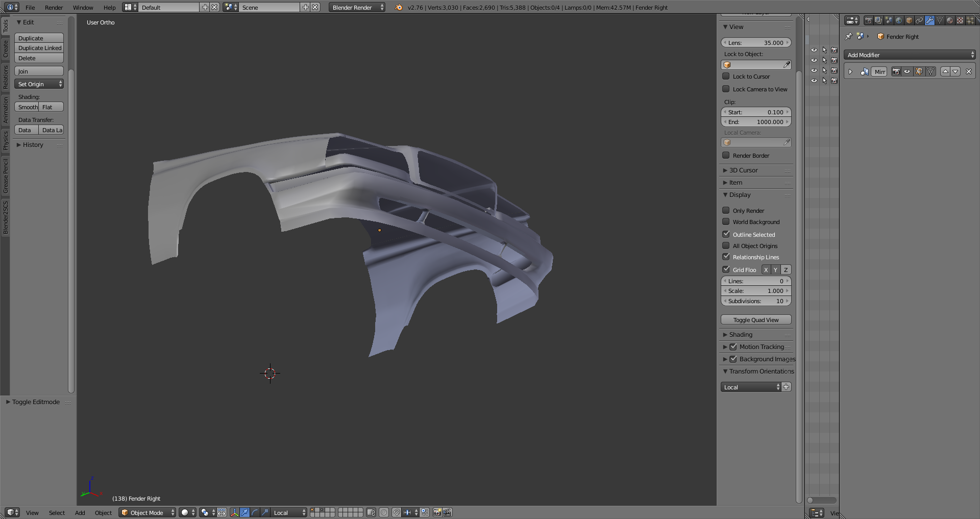
Task: Switch to the Create tab
Action: 6,49
